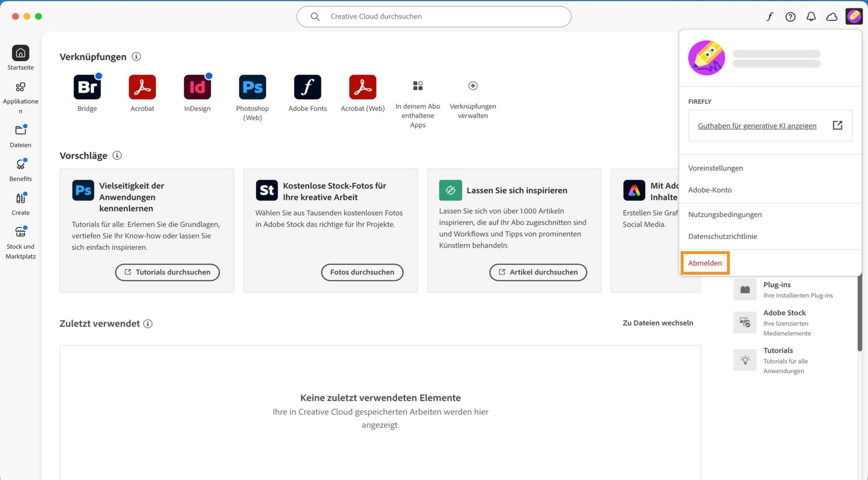Launch the InDesign shortcut
Viewport: 868px width, 480px height.
point(198,87)
